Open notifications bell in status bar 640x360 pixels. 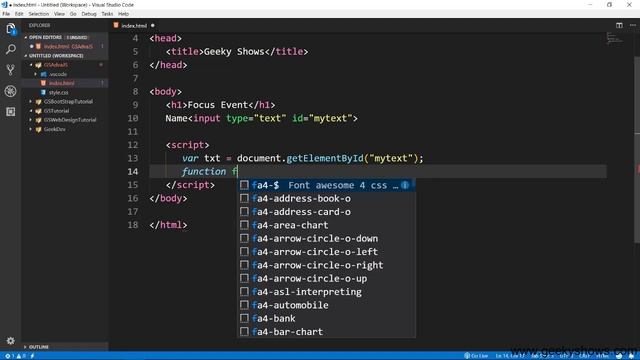631,356
